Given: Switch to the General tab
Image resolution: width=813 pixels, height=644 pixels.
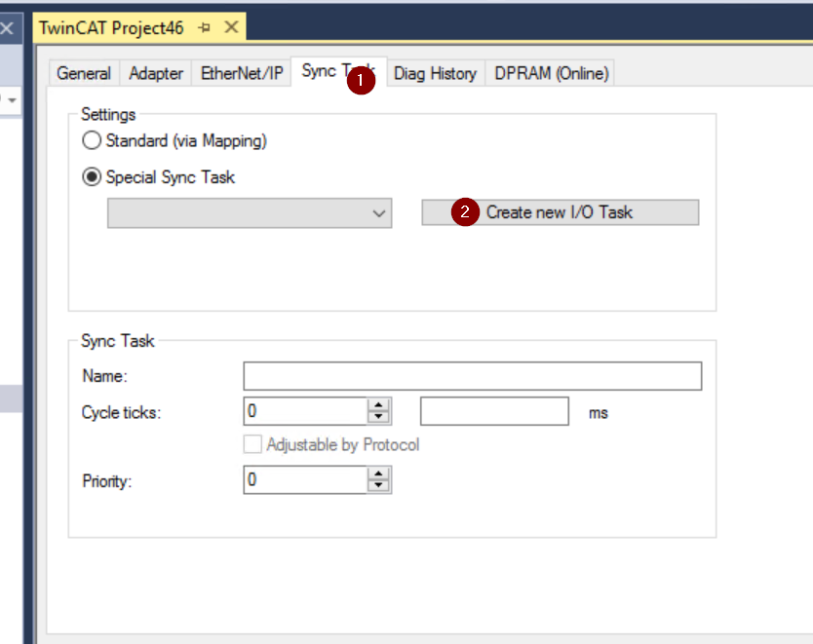Looking at the screenshot, I should [84, 74].
